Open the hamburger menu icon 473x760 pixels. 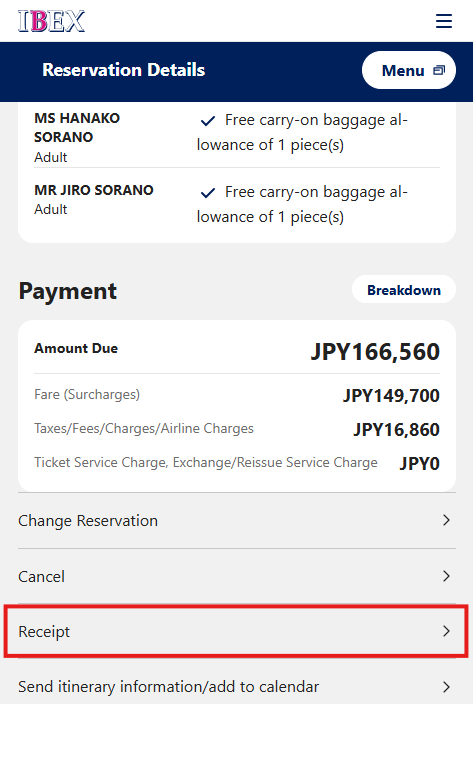pos(443,21)
